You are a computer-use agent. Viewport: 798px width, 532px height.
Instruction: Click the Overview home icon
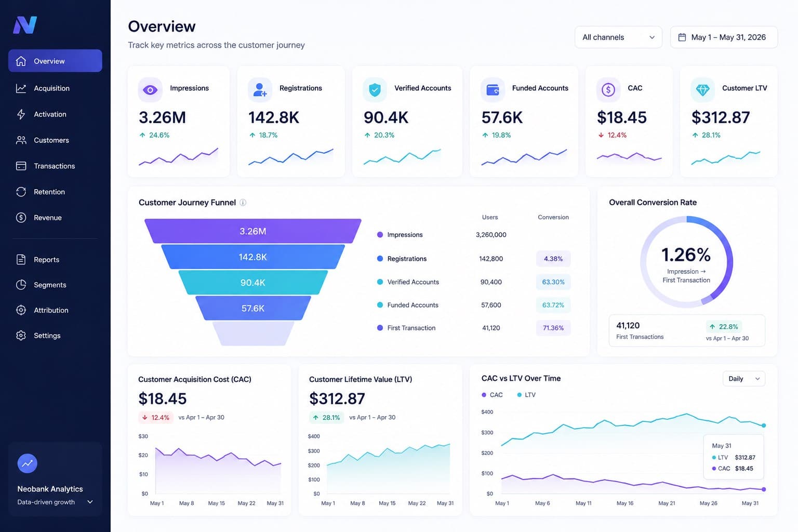coord(21,61)
